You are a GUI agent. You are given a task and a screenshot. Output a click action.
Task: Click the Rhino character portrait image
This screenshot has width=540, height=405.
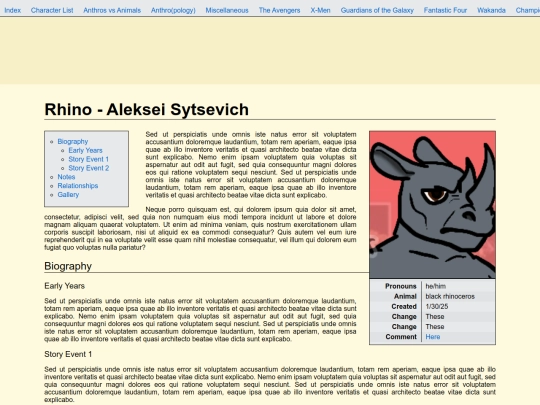(433, 205)
